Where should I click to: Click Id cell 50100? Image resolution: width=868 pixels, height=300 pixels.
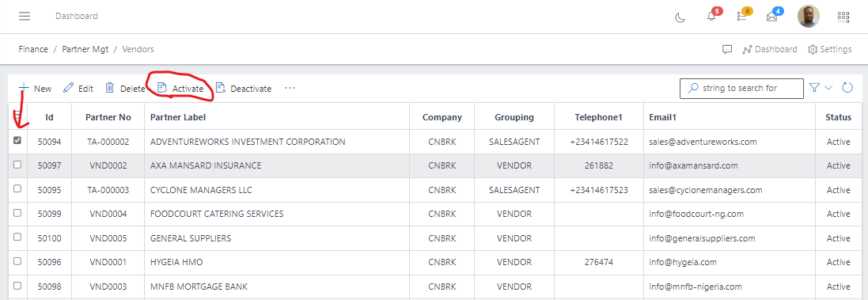(x=49, y=238)
